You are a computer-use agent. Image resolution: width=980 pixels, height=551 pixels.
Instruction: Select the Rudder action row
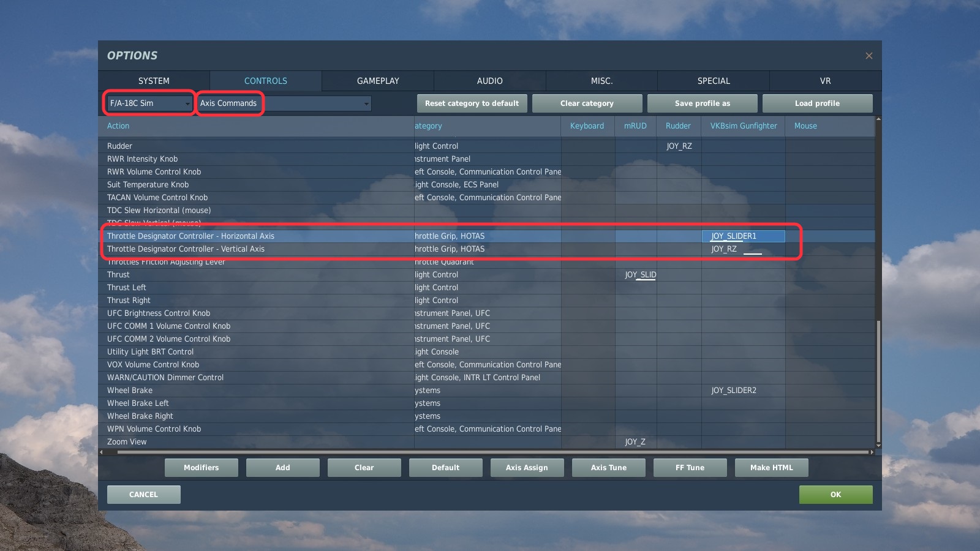click(x=487, y=146)
